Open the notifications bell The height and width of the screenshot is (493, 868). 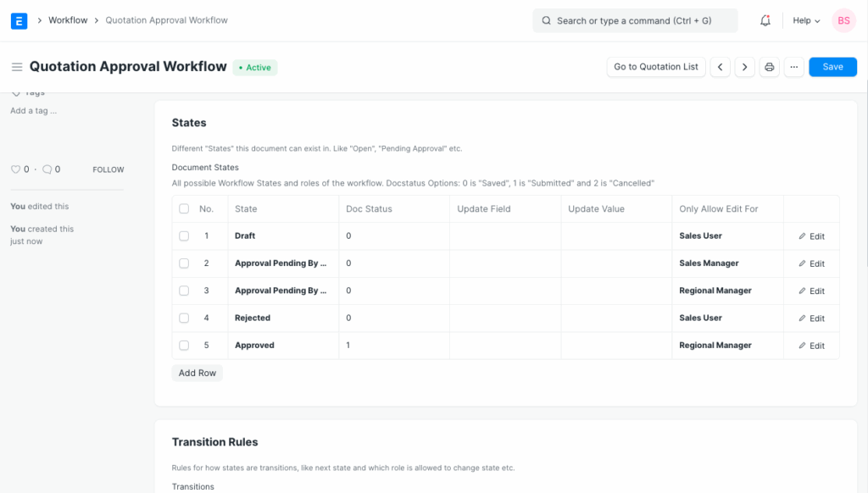point(765,20)
